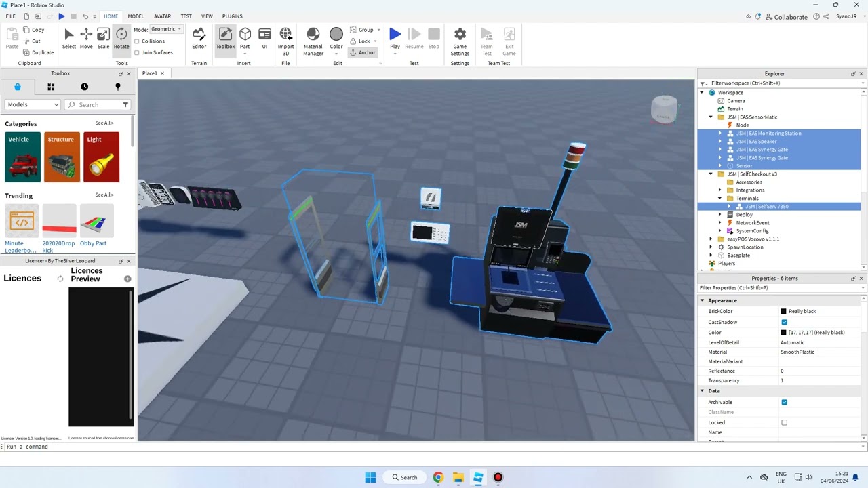
Task: Launch Import 3D
Action: click(285, 41)
